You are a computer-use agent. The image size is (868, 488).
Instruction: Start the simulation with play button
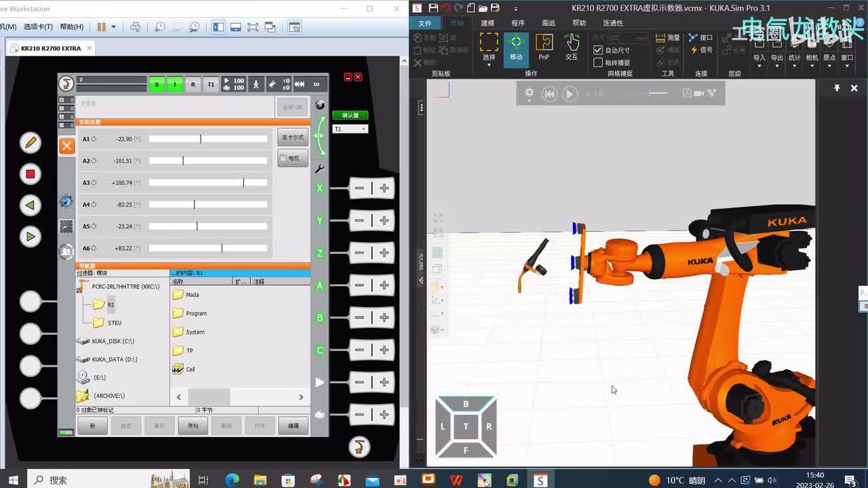(x=570, y=94)
